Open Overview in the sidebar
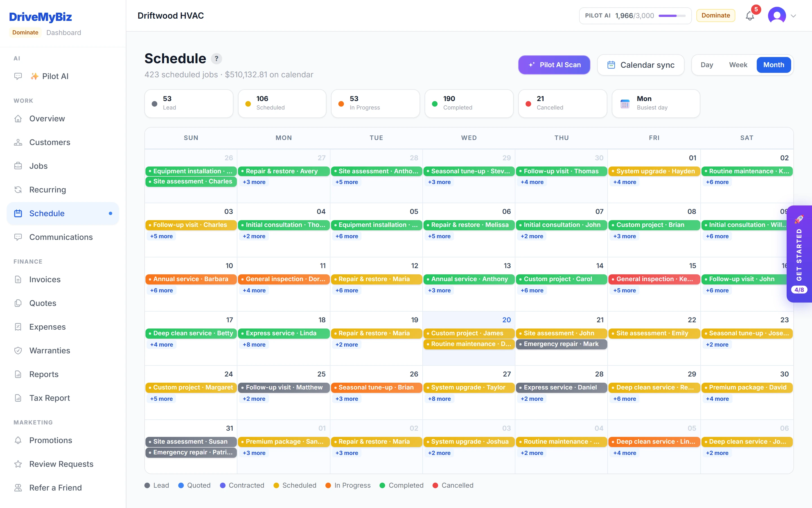Screen dimensions: 812x508 click(x=63, y=119)
